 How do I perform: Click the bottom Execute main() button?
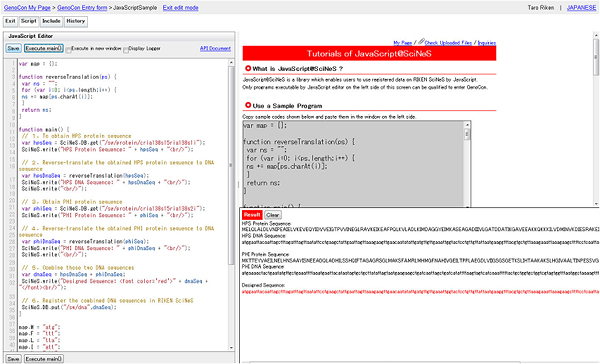[44, 359]
